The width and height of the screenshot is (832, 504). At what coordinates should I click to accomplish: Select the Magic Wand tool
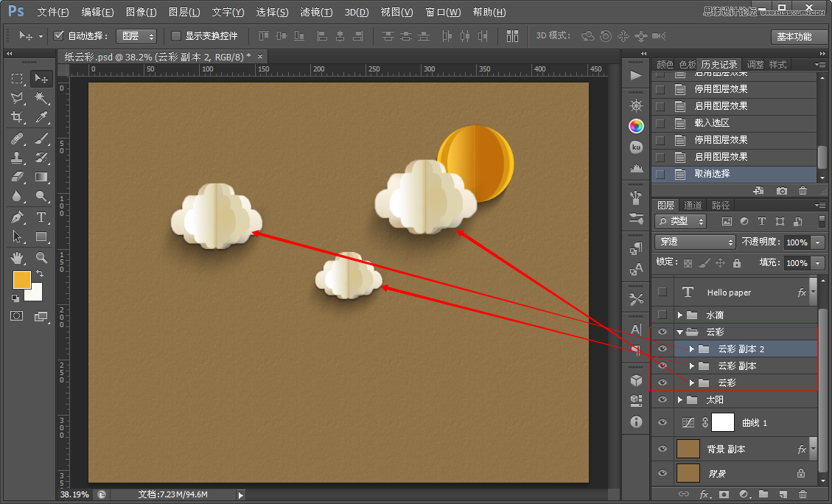pos(41,98)
